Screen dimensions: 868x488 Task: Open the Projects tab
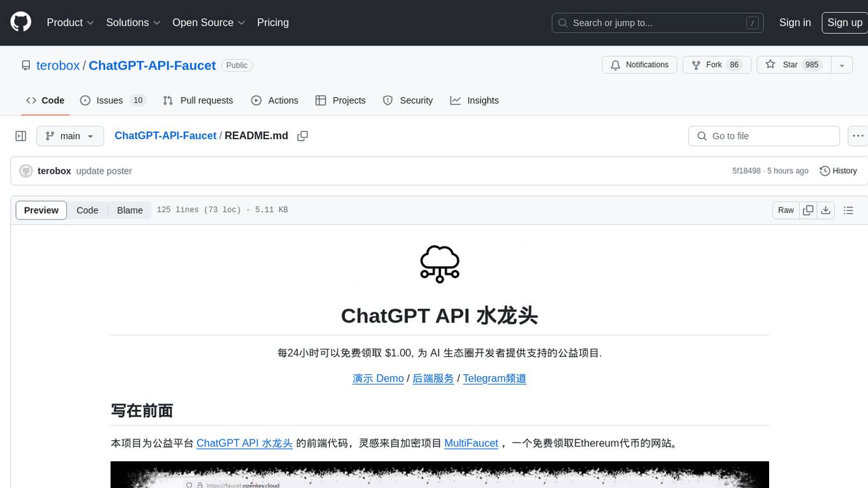340,100
